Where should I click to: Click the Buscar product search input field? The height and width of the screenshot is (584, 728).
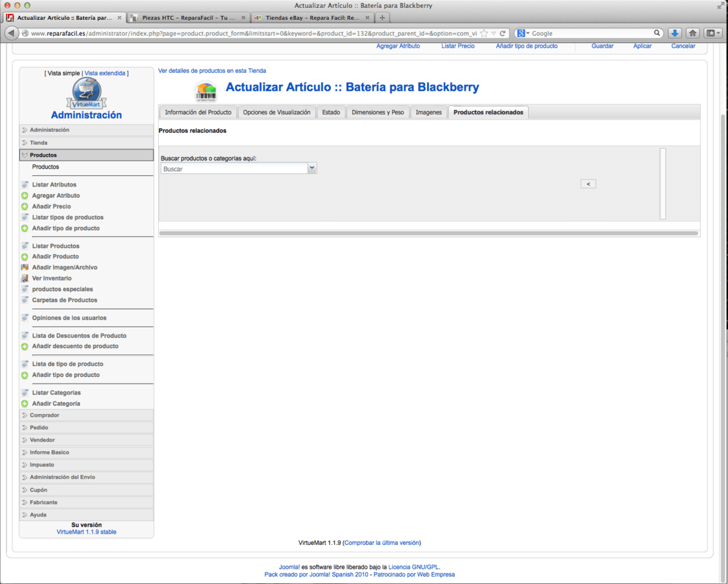coord(234,169)
